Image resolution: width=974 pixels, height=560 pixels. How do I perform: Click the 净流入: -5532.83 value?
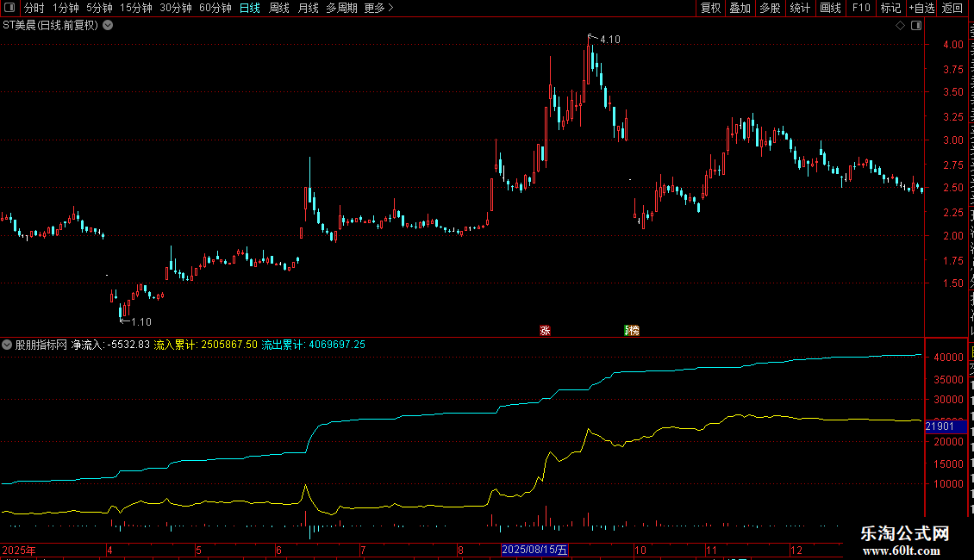coord(110,345)
